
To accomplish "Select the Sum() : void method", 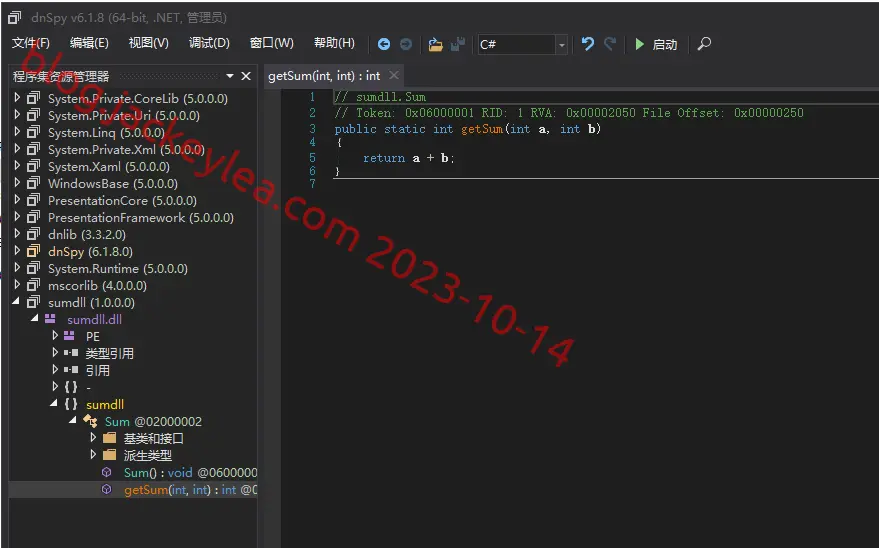I will point(191,472).
